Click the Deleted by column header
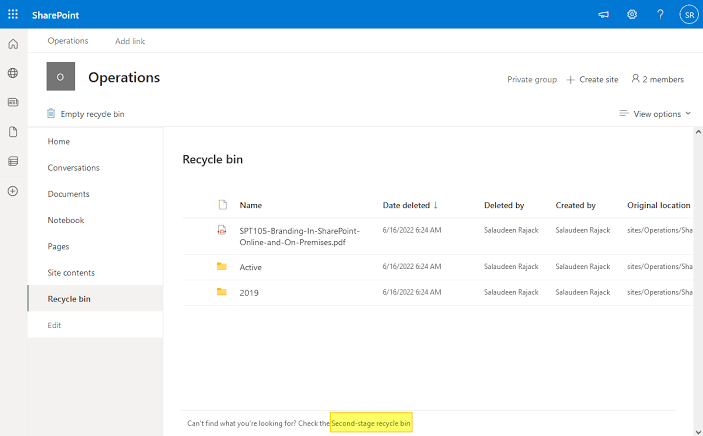 [504, 205]
